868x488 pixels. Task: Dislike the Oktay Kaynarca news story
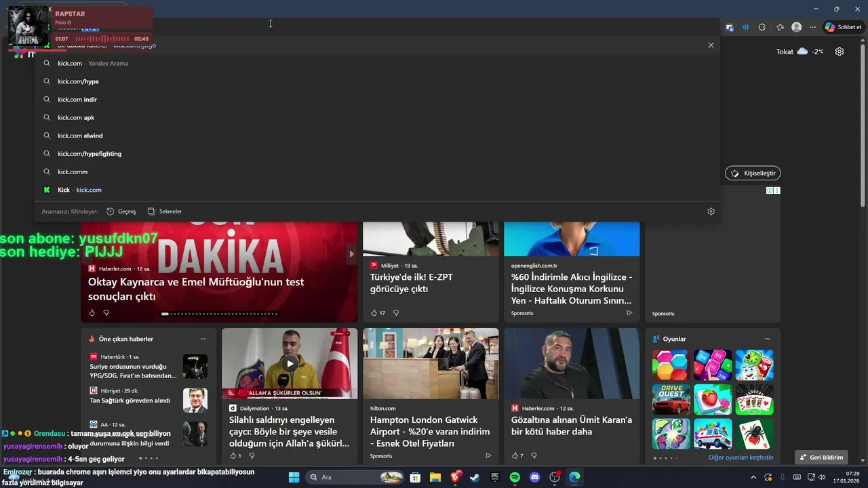106,312
